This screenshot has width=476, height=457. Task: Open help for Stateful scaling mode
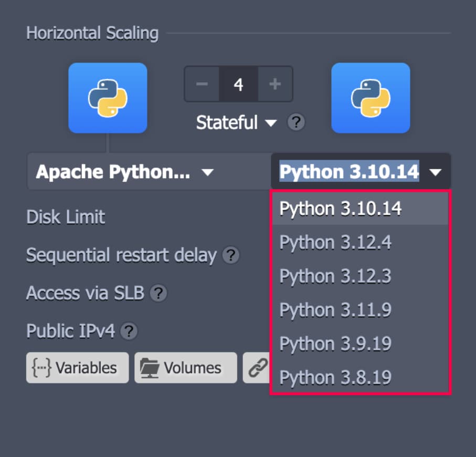296,123
